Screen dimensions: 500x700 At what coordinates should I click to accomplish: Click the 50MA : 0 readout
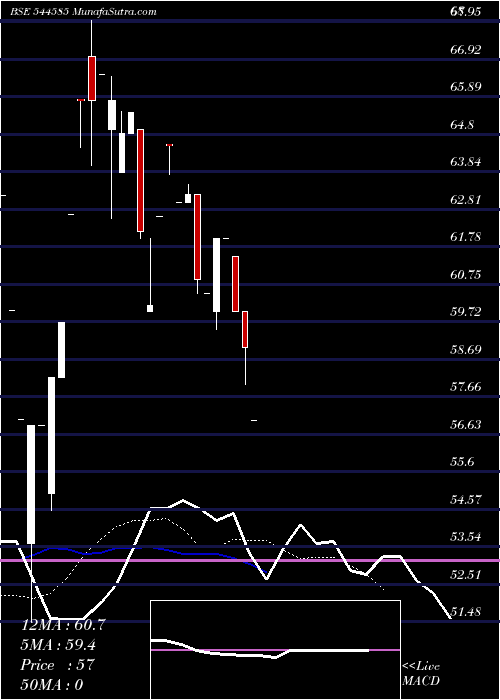[52, 684]
